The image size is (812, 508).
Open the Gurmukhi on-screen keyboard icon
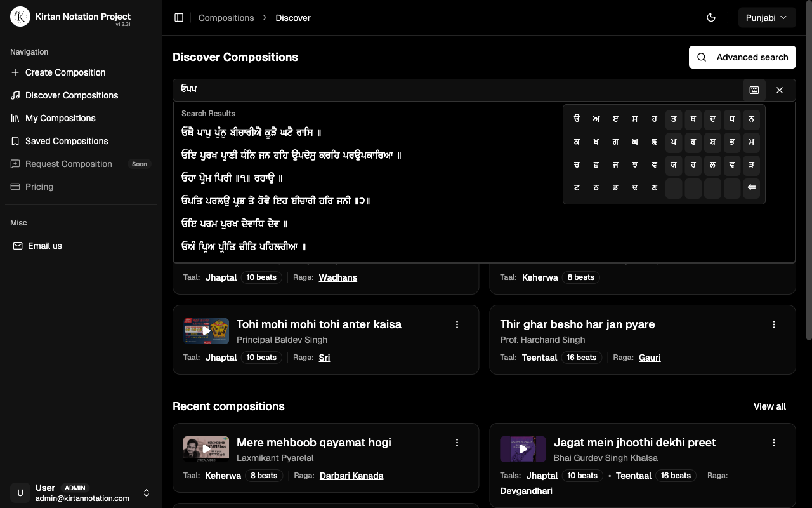coord(754,90)
